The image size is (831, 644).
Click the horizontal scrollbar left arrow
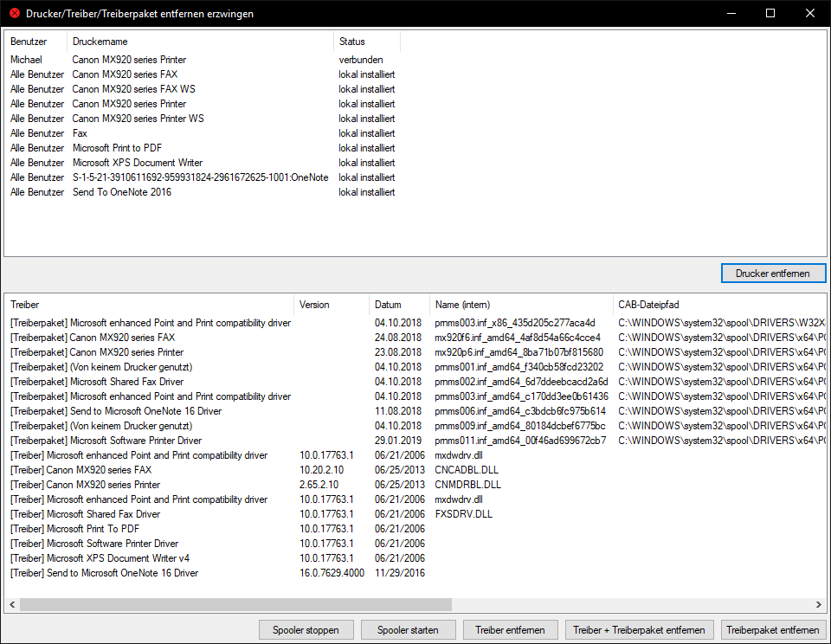[x=12, y=604]
